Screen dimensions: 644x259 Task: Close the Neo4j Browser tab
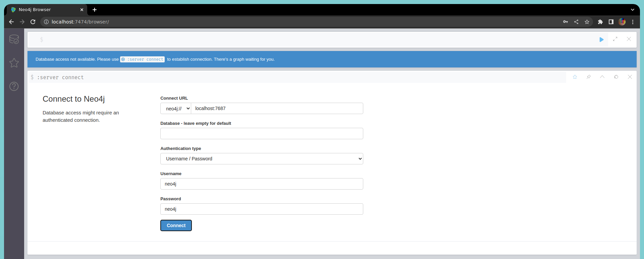[x=82, y=10]
